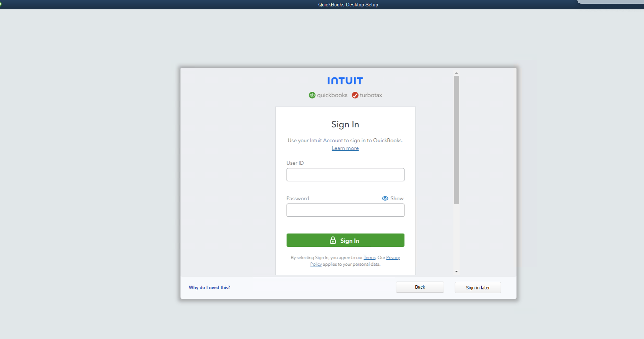
Task: Open the Terms link
Action: [369, 258]
